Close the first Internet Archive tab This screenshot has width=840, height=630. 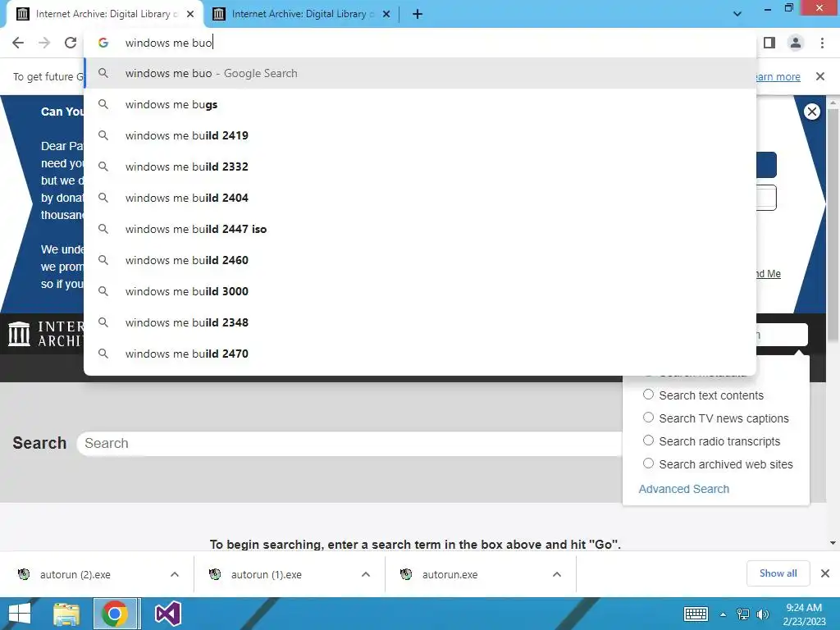click(190, 14)
